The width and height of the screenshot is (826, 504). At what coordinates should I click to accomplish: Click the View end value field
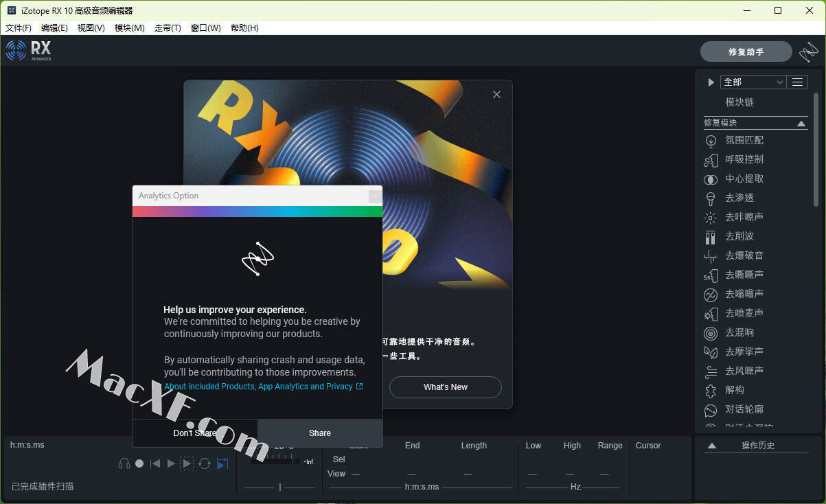411,474
